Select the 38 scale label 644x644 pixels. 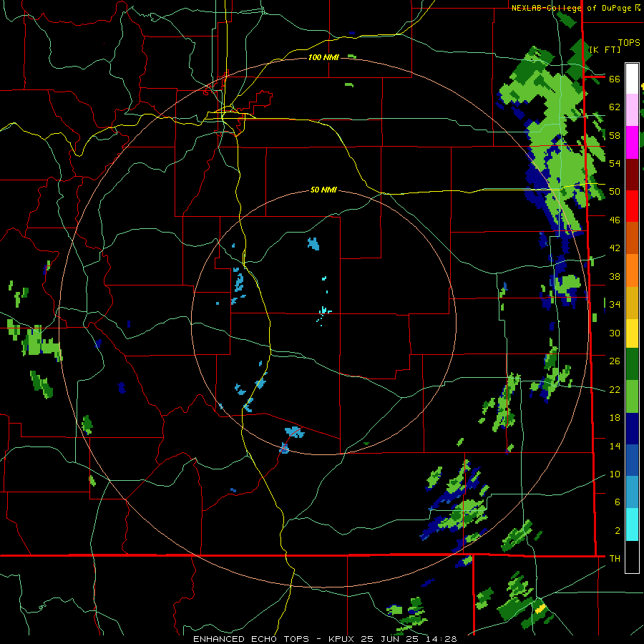tap(615, 276)
